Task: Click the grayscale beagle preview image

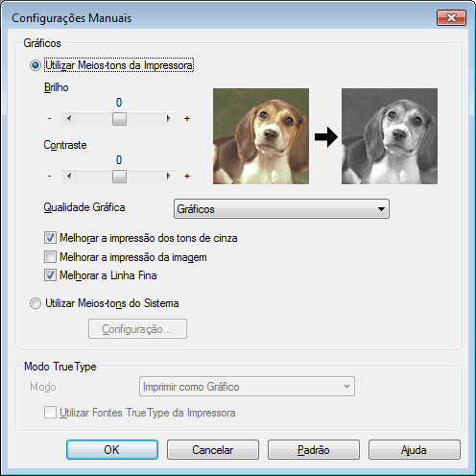Action: click(x=390, y=136)
